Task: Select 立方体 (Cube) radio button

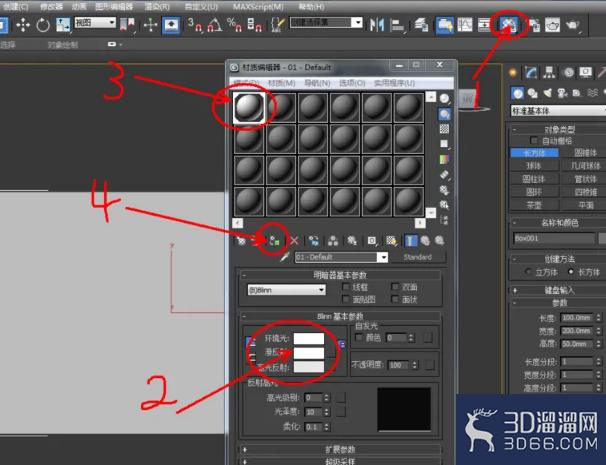Action: click(x=528, y=272)
